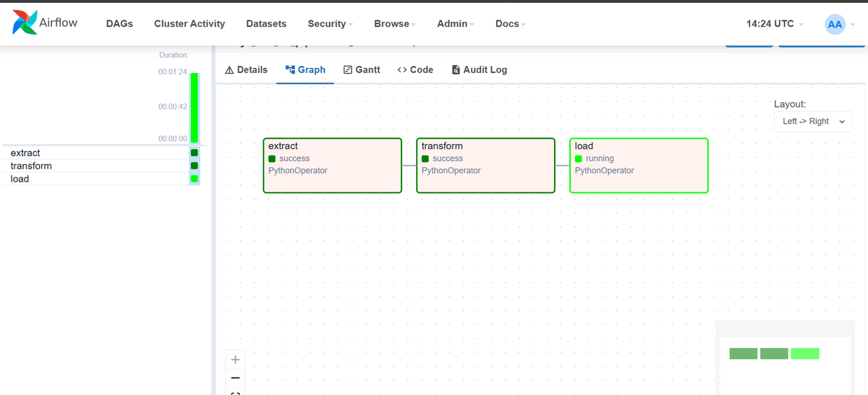868x395 pixels.
Task: Switch to the Audit Log tab
Action: click(480, 70)
